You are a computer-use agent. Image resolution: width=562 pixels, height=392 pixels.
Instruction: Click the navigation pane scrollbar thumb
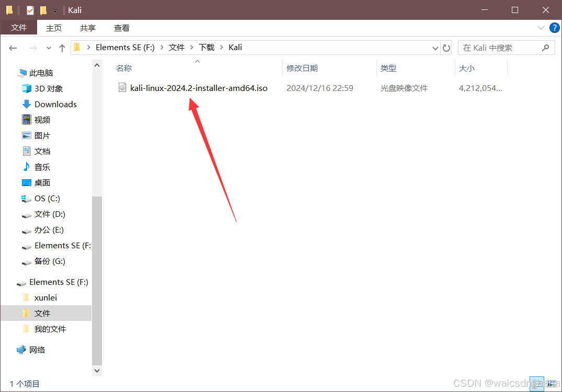tap(97, 280)
